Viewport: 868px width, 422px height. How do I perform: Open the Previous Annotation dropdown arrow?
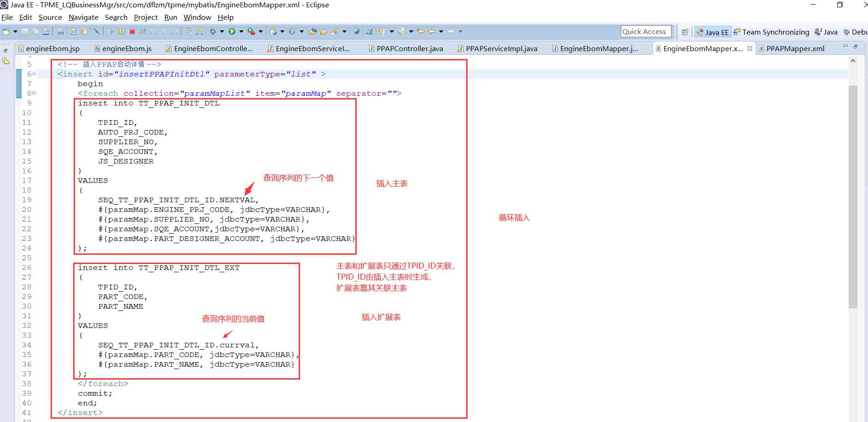click(x=411, y=31)
